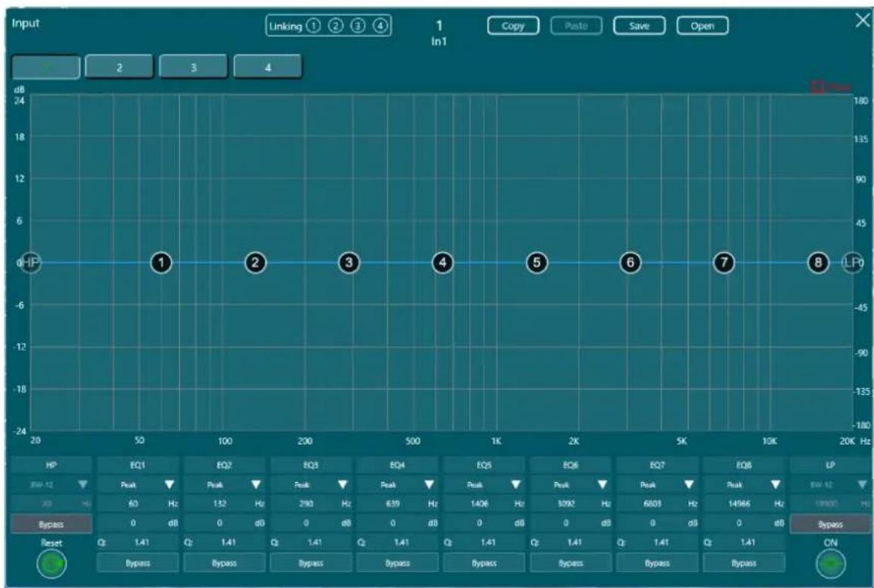
Task: Open the EQ8 Peak type dropdown
Action: coord(744,485)
